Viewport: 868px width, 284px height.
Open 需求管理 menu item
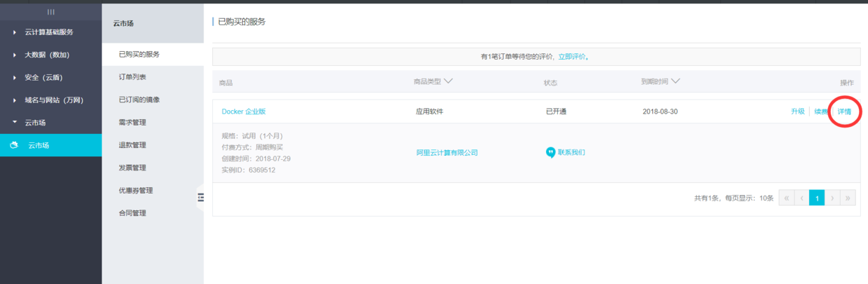(132, 123)
